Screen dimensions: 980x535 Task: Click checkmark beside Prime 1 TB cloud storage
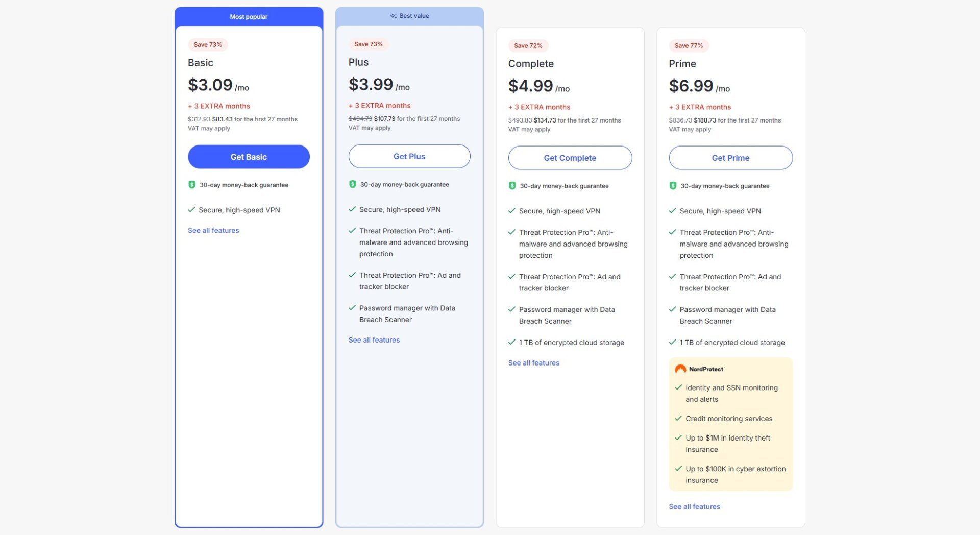pos(673,343)
